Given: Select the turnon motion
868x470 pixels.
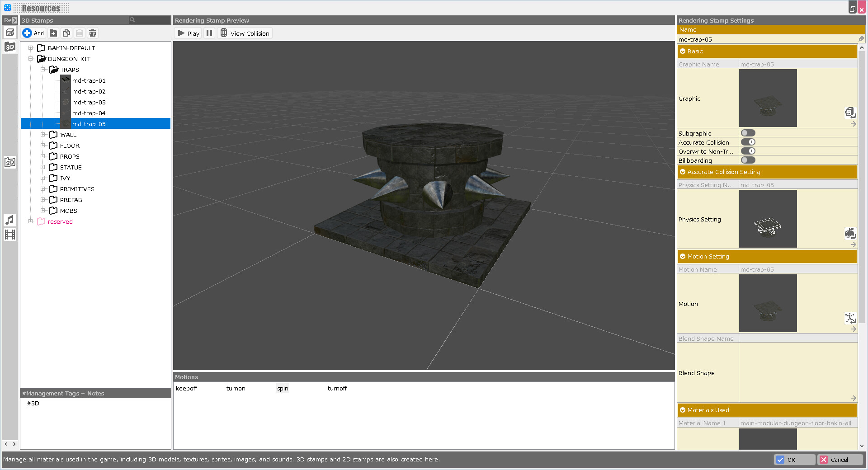Looking at the screenshot, I should pos(236,388).
